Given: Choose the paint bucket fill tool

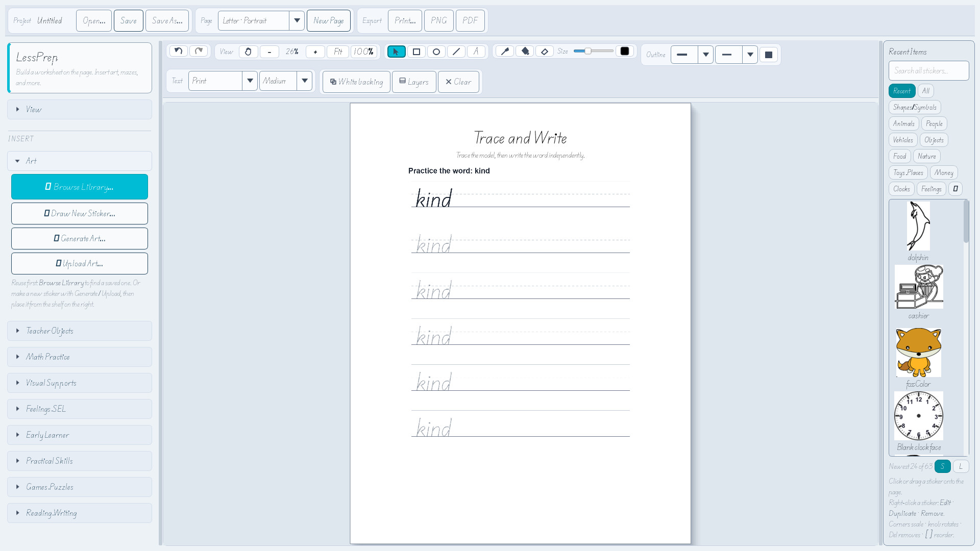Looking at the screenshot, I should pyautogui.click(x=525, y=51).
